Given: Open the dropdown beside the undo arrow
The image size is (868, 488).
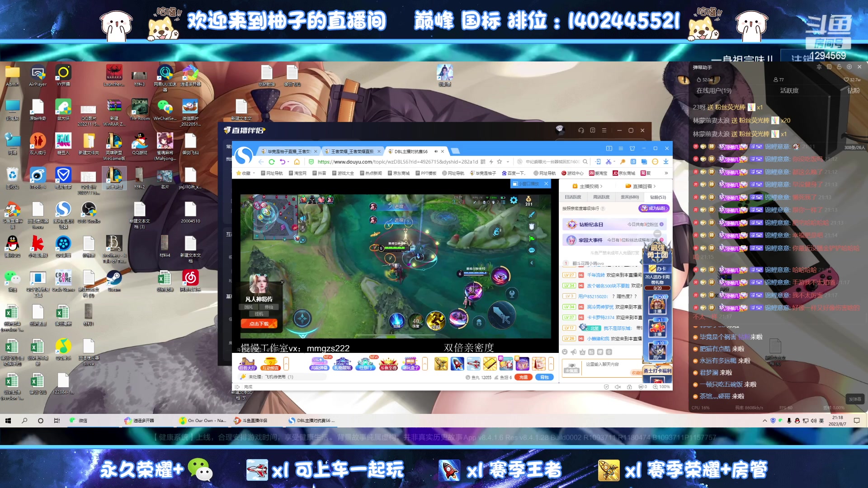Looking at the screenshot, I should [x=288, y=162].
